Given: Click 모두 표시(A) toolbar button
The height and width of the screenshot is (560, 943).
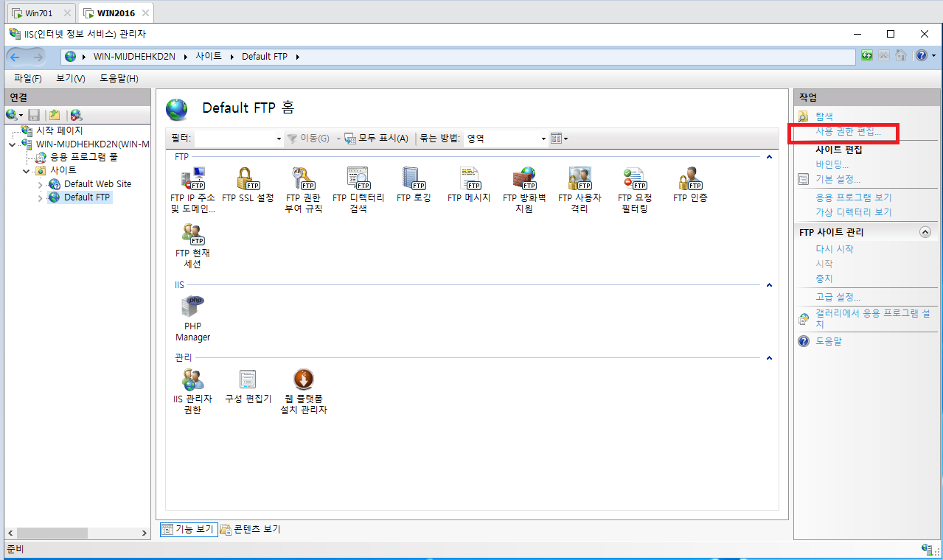Looking at the screenshot, I should 376,139.
